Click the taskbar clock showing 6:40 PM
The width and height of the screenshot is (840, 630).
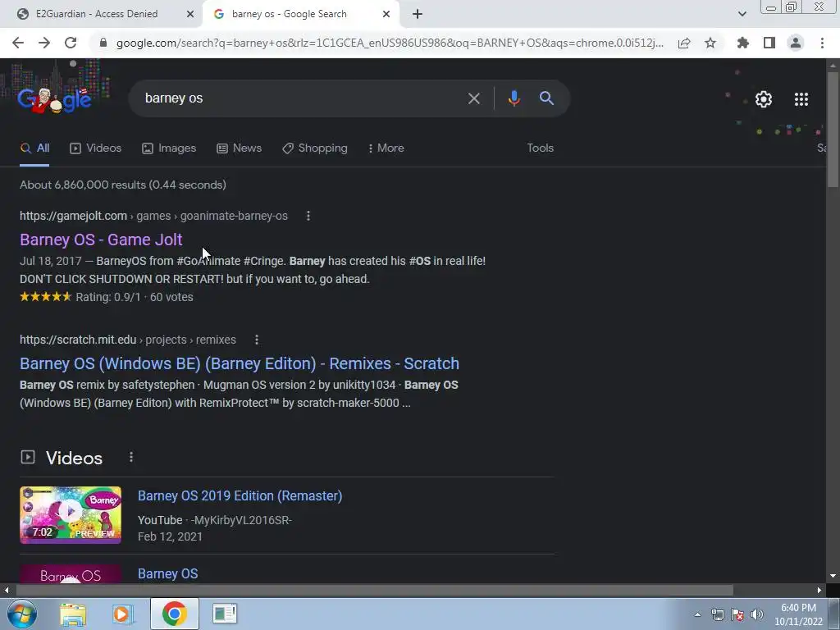pos(798,614)
